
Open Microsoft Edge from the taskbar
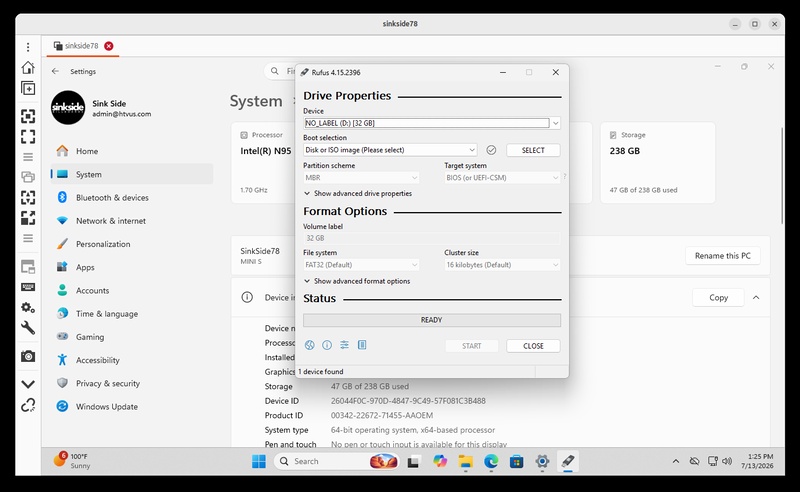[491, 461]
